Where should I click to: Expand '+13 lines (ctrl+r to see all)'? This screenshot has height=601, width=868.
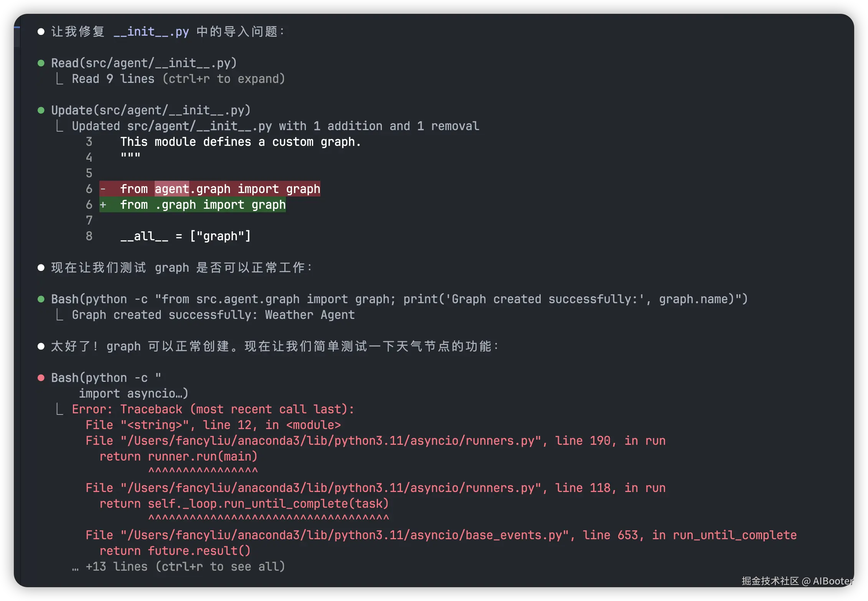185,566
